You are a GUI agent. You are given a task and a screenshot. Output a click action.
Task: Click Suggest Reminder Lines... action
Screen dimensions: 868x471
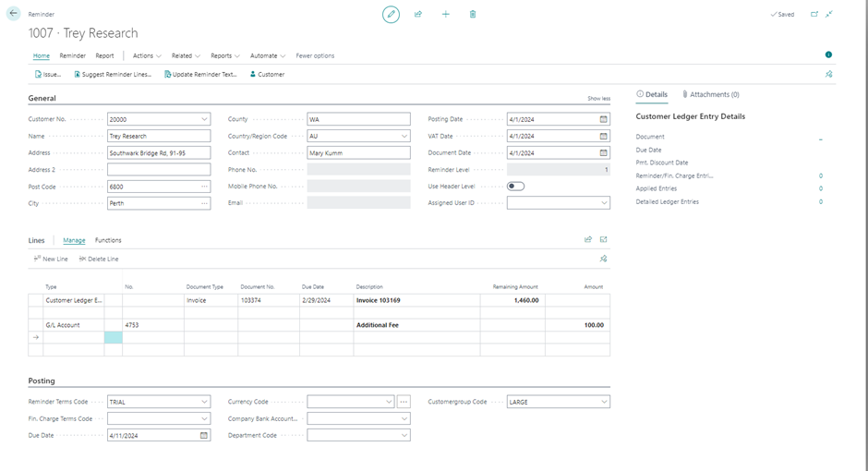[x=113, y=74]
